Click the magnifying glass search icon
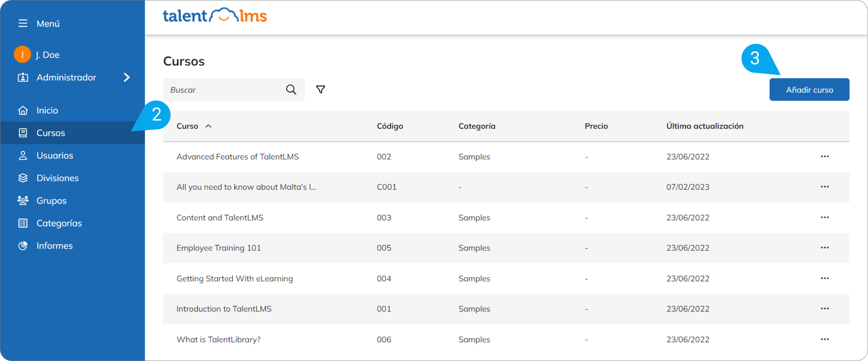This screenshot has height=361, width=868. click(x=291, y=90)
